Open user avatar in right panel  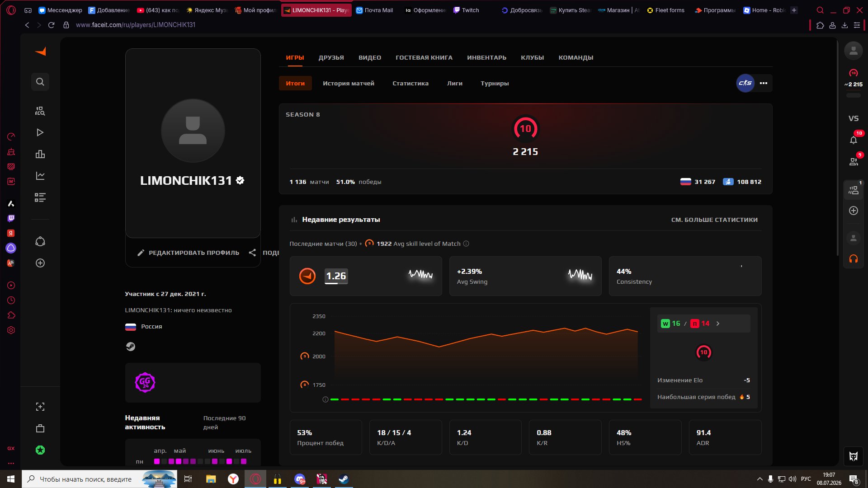854,51
